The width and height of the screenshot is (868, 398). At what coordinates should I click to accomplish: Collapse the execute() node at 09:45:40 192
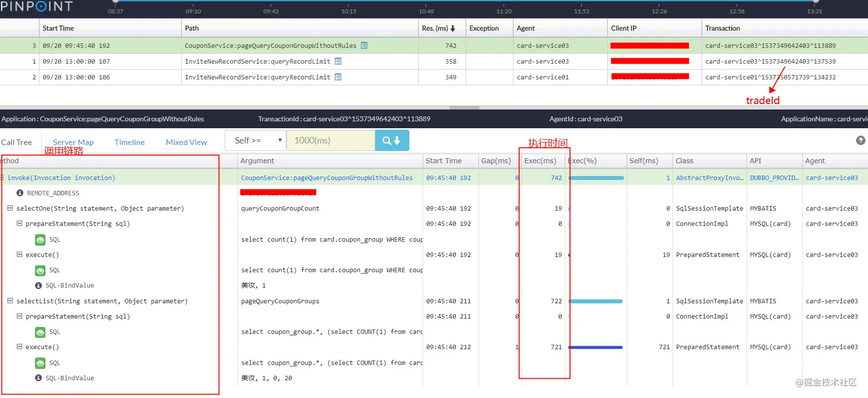19,254
